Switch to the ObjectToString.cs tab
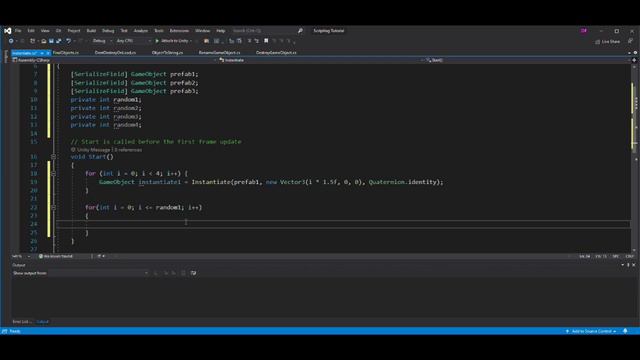 167,53
